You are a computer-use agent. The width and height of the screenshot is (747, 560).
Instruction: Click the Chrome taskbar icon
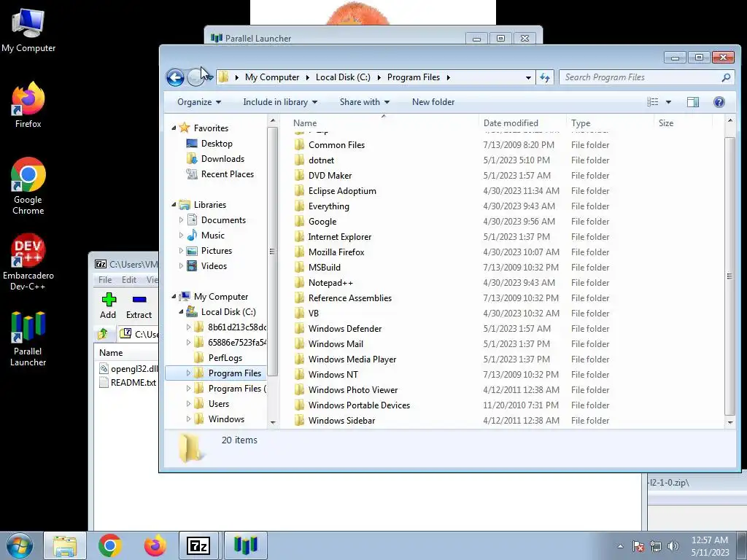coord(110,545)
